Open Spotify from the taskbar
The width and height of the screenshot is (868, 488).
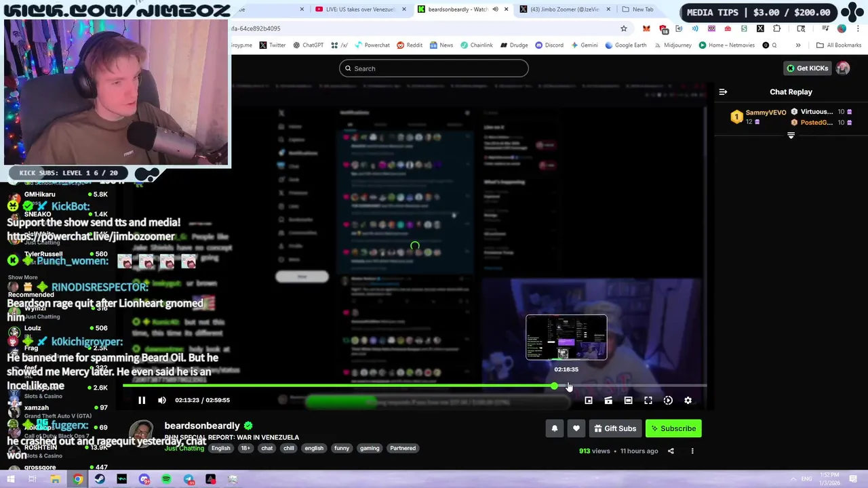(x=166, y=479)
